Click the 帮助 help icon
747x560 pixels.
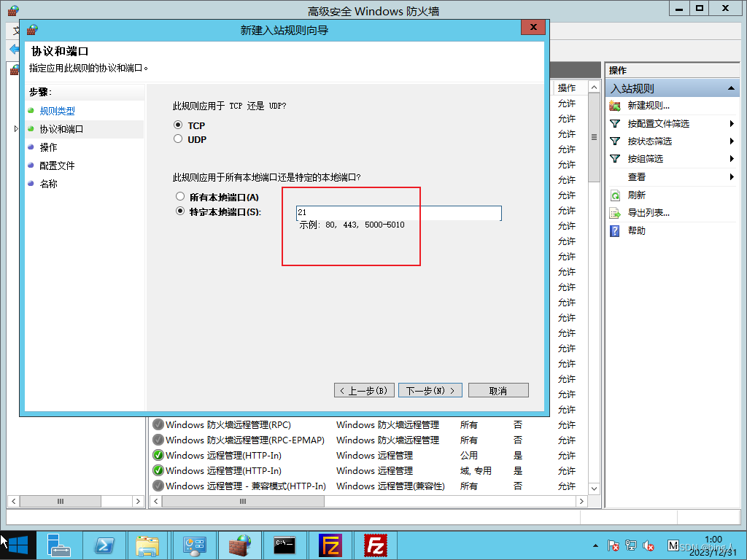coord(615,231)
